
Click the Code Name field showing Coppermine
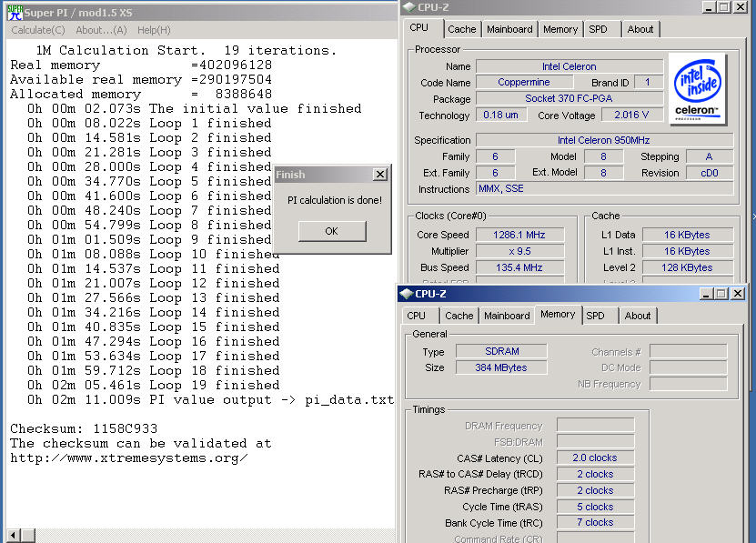coord(524,82)
